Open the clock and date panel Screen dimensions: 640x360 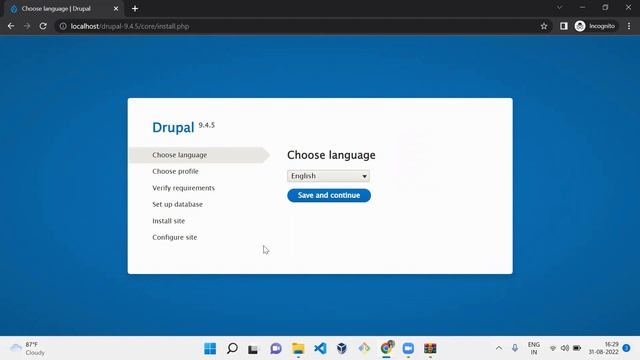604,348
